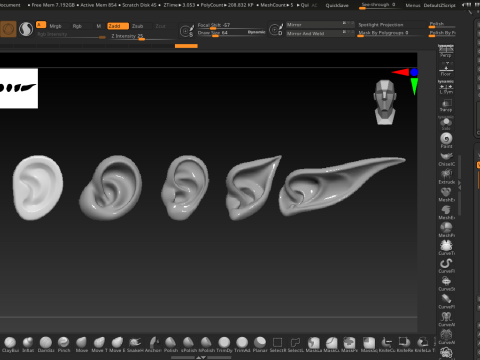This screenshot has width=480, height=360.
Task: Toggle Transparency (Transp) mode
Action: tap(446, 105)
